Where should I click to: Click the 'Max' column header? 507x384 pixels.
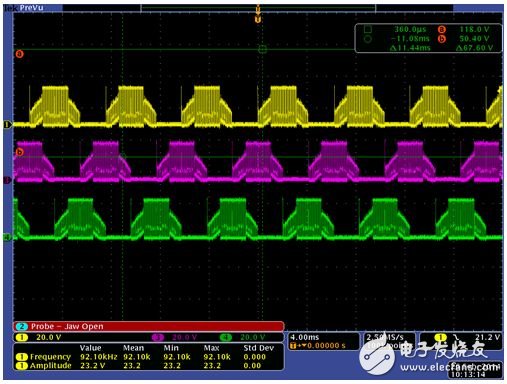(211, 348)
